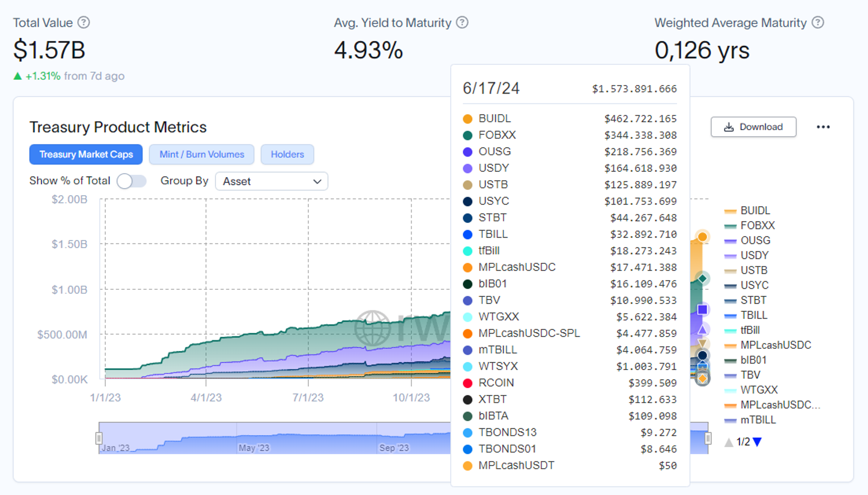Image resolution: width=868 pixels, height=495 pixels.
Task: Grab the right range navigator handle
Action: point(708,438)
